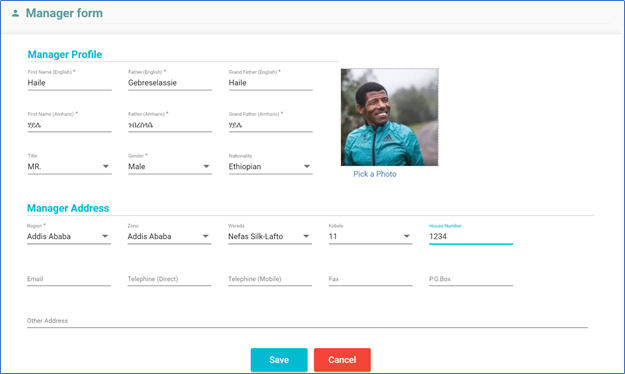Viewport: 625px width, 374px height.
Task: Focus the First Name (English) field
Action: [x=69, y=83]
